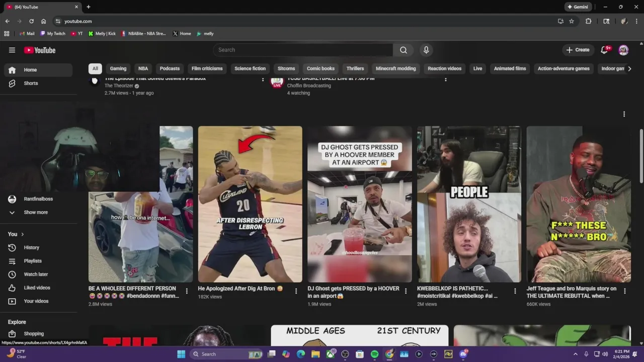Screen dimensions: 644x362
Task: Select the Gaming filter chip
Action: [118, 68]
